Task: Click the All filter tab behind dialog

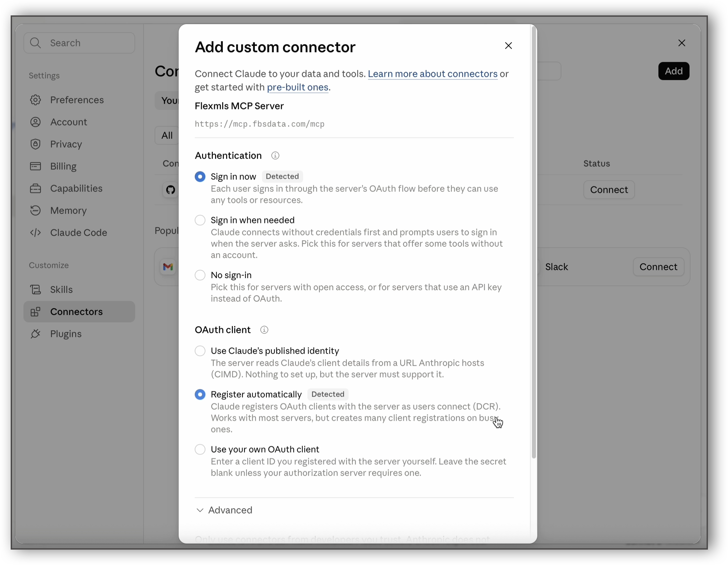Action: (x=167, y=135)
